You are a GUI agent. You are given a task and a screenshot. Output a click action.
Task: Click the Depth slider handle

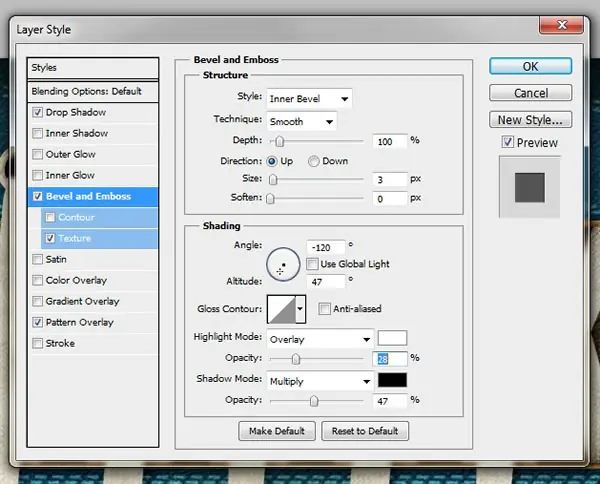point(280,141)
